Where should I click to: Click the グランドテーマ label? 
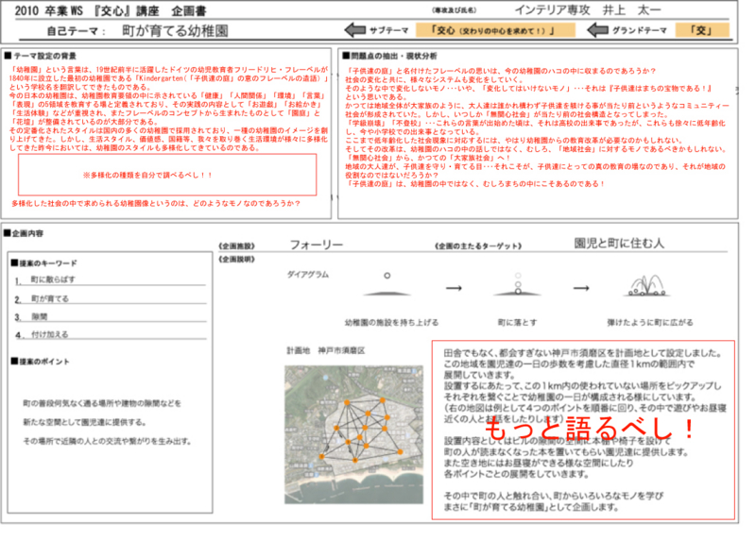[640, 30]
